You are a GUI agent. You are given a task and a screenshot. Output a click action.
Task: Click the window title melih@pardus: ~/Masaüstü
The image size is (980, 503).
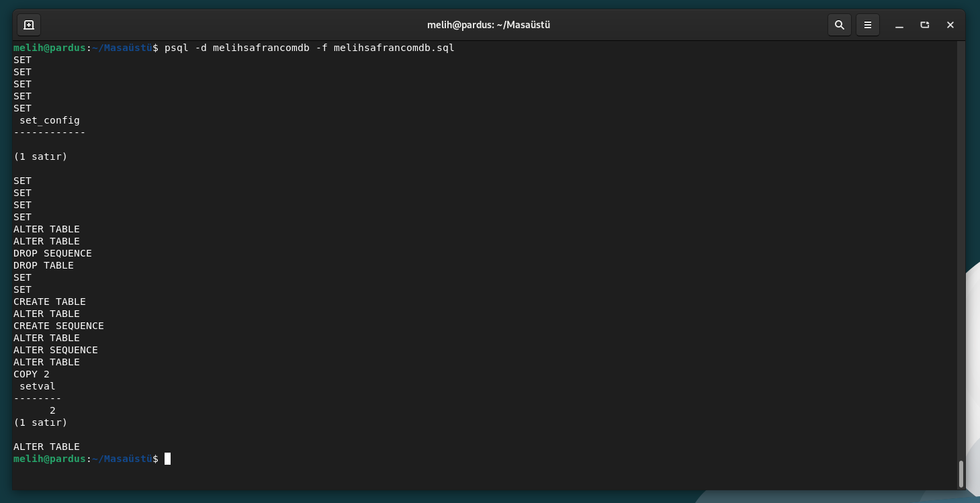pos(488,25)
